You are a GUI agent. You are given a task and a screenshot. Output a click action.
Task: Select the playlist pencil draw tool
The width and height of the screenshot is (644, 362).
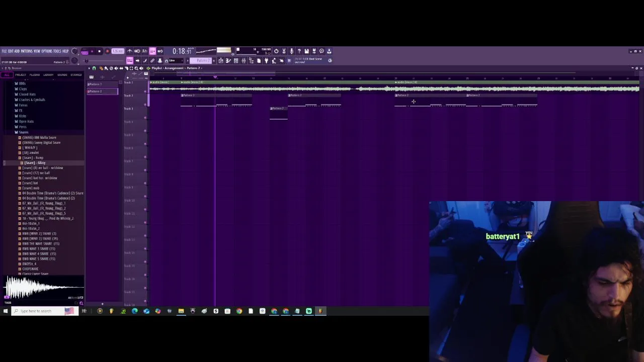(101, 68)
